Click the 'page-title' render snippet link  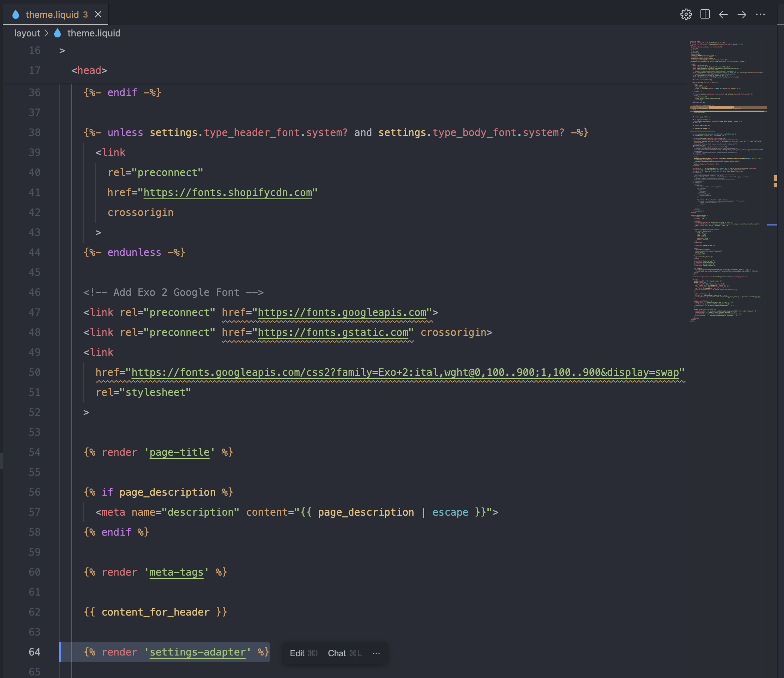click(179, 452)
